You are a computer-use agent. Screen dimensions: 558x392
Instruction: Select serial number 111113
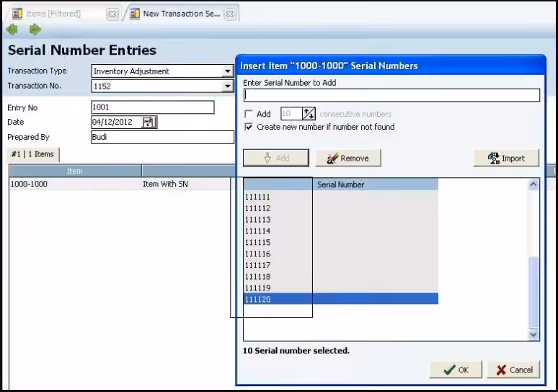pos(340,220)
